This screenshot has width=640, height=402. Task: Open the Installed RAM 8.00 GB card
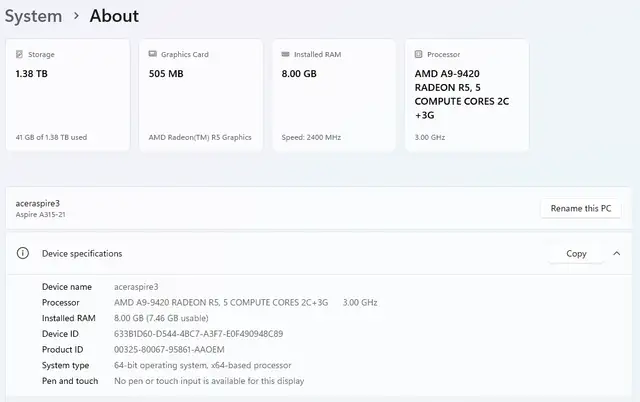(334, 95)
